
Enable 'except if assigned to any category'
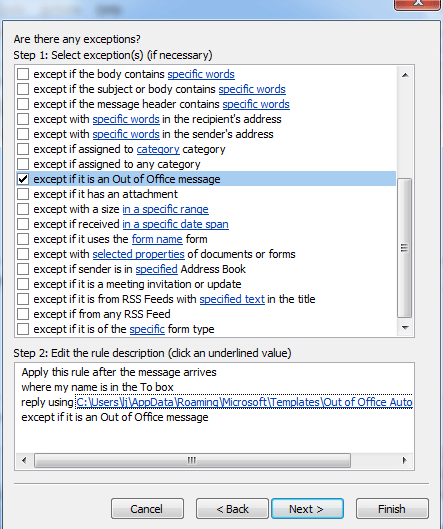[23, 164]
